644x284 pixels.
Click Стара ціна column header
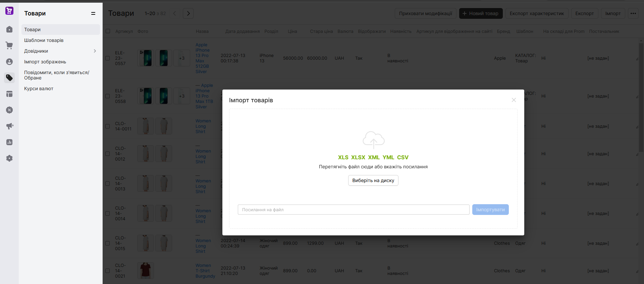click(321, 31)
